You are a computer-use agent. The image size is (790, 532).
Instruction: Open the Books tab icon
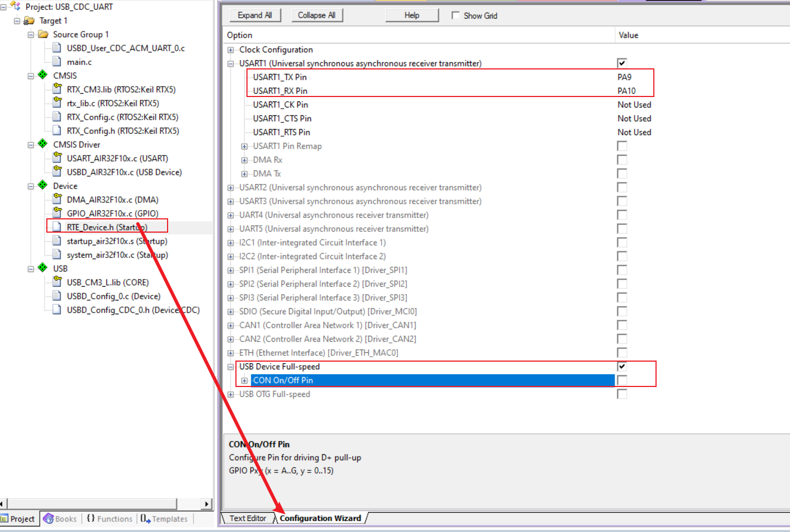click(48, 519)
